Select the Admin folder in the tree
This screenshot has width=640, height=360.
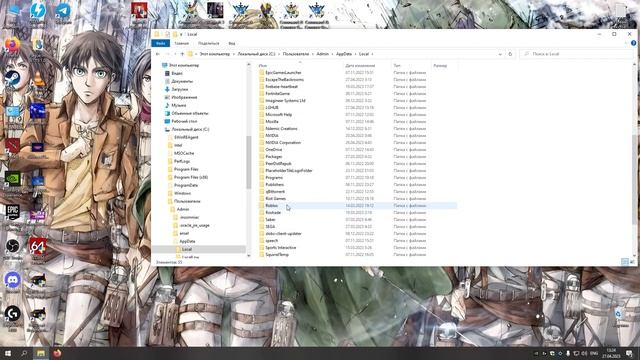(x=183, y=209)
